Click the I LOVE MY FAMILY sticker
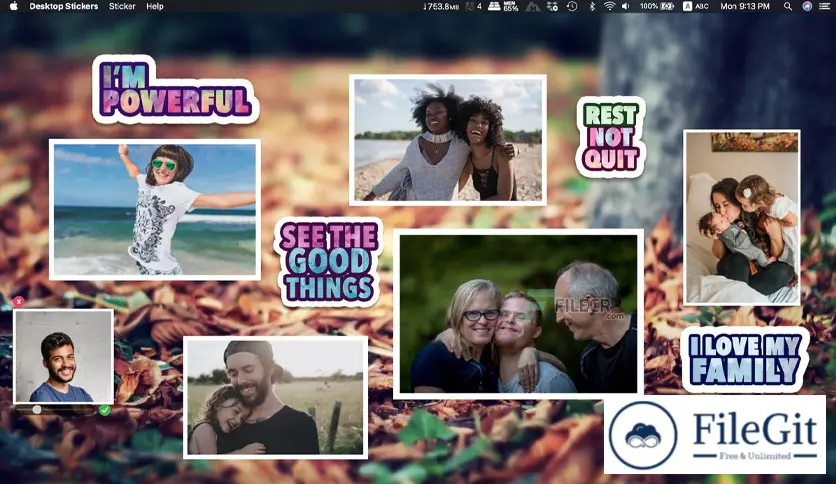836x484 pixels. pyautogui.click(x=745, y=359)
